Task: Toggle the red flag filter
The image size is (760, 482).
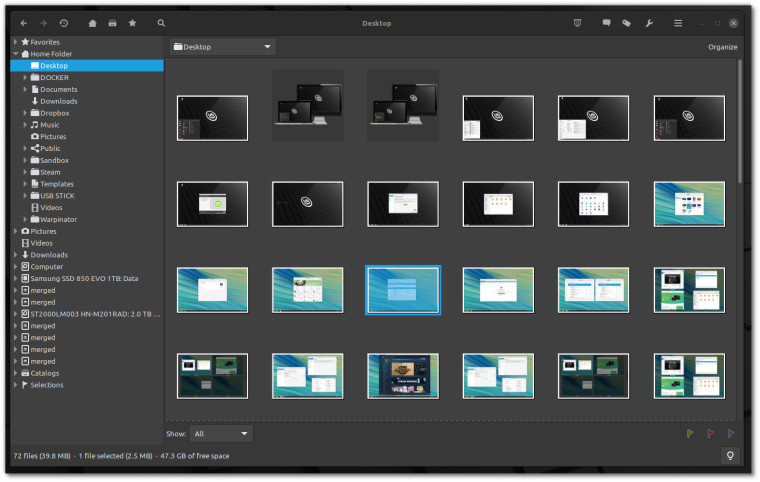Action: [x=710, y=434]
